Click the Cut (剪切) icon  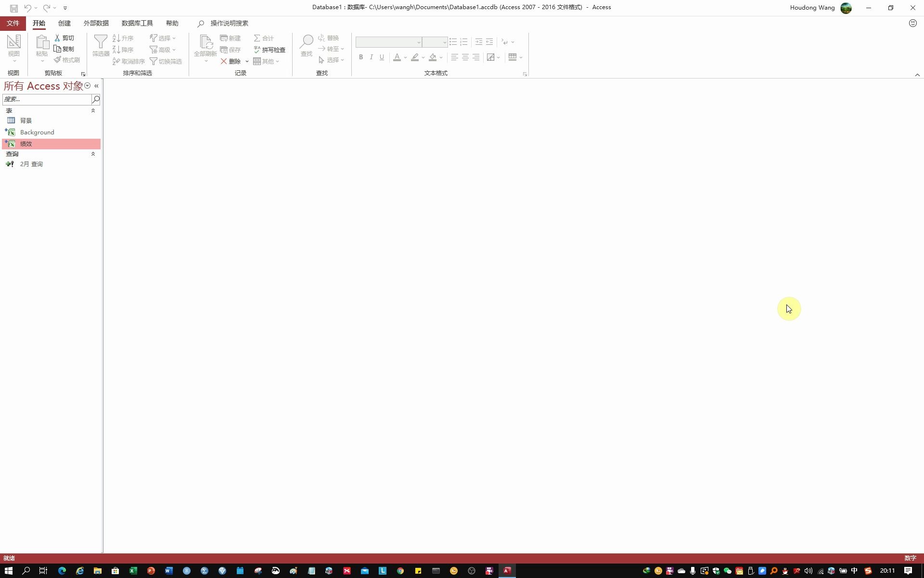[57, 38]
